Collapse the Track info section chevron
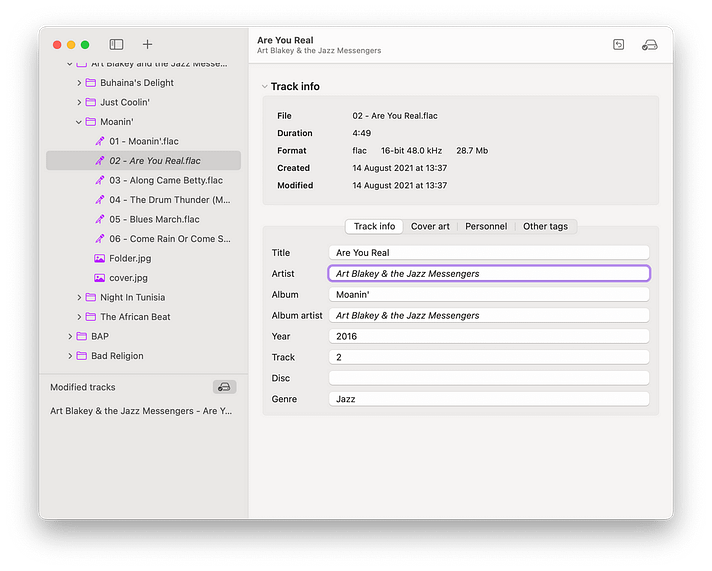The height and width of the screenshot is (571, 712). click(x=264, y=86)
